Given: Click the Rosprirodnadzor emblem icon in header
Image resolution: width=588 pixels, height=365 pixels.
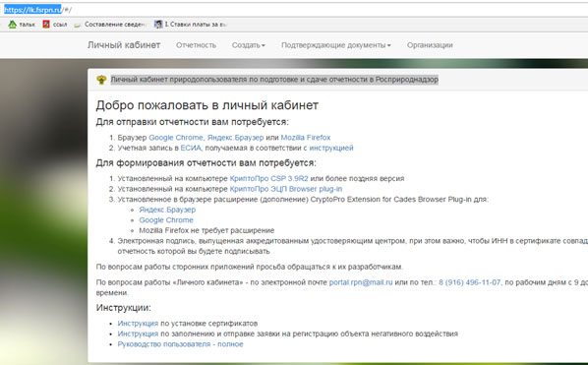Looking at the screenshot, I should (101, 80).
